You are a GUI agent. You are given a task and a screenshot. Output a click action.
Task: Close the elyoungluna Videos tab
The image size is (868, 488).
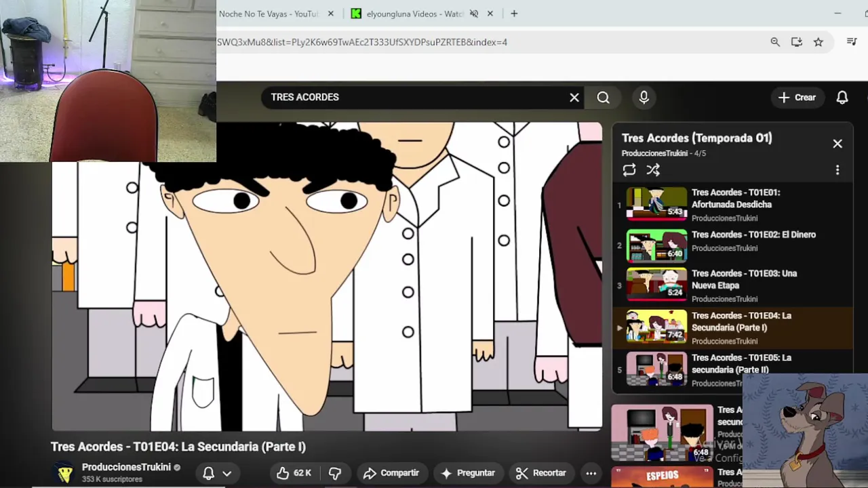point(490,14)
